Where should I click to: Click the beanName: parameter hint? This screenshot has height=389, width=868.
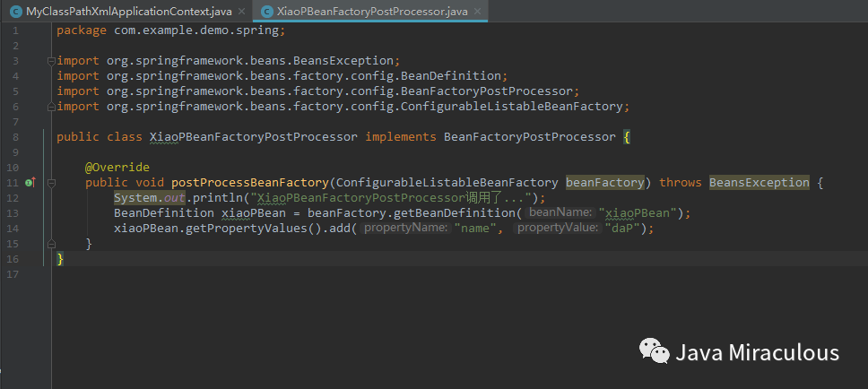(x=561, y=213)
